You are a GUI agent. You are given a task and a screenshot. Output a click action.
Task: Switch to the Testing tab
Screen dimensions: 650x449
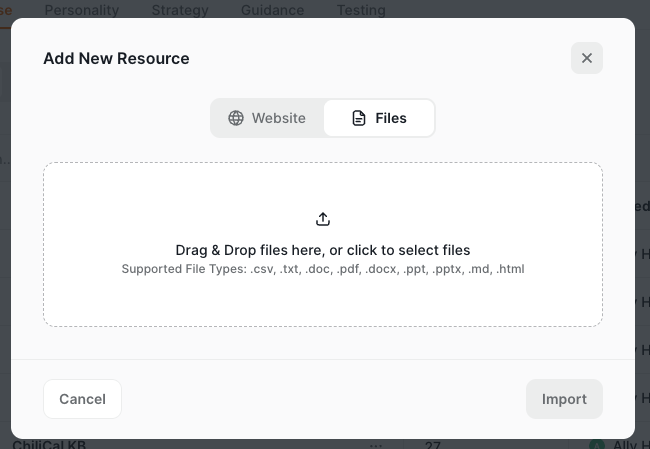(x=360, y=10)
